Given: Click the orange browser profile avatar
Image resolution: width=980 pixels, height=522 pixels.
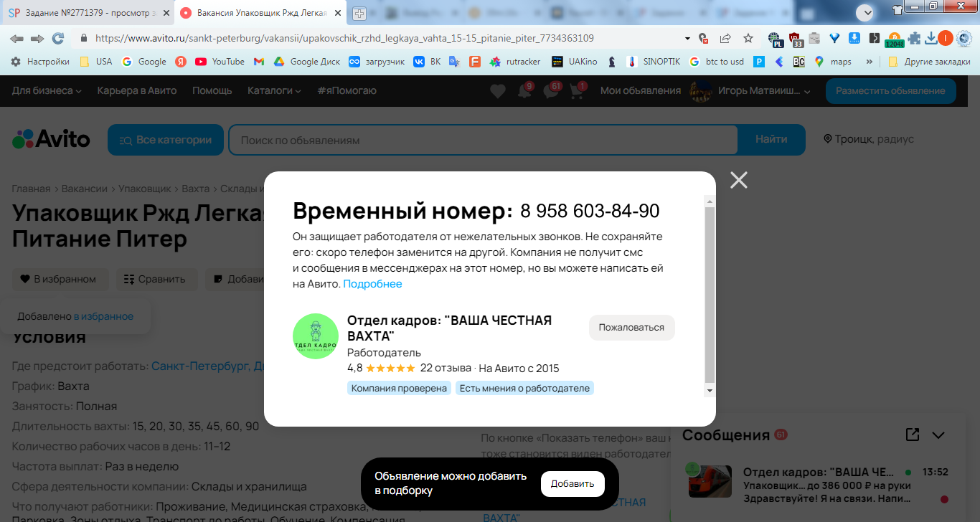Looking at the screenshot, I should coord(946,39).
